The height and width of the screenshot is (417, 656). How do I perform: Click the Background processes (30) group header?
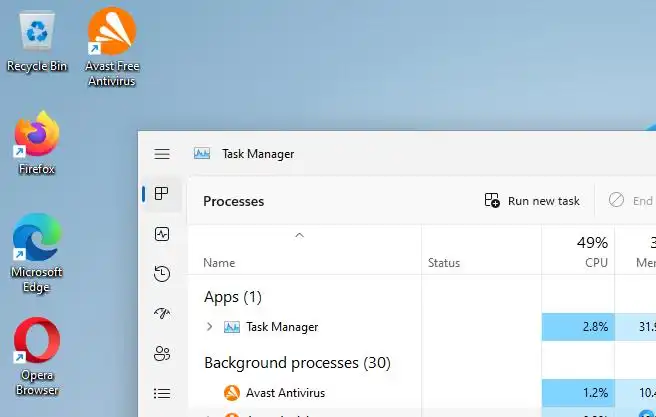point(297,362)
